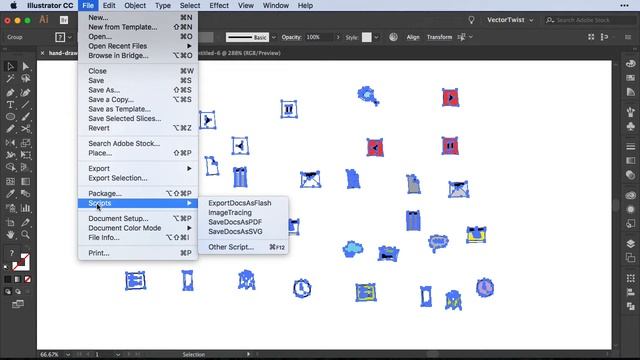The image size is (640, 360).
Task: Click the lightbulb learn icon
Action: (x=471, y=20)
